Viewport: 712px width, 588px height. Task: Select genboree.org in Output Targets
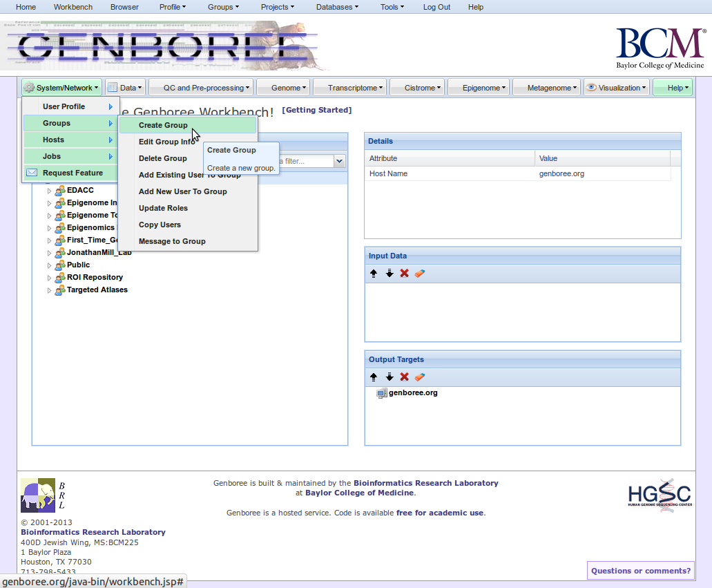pyautogui.click(x=412, y=393)
